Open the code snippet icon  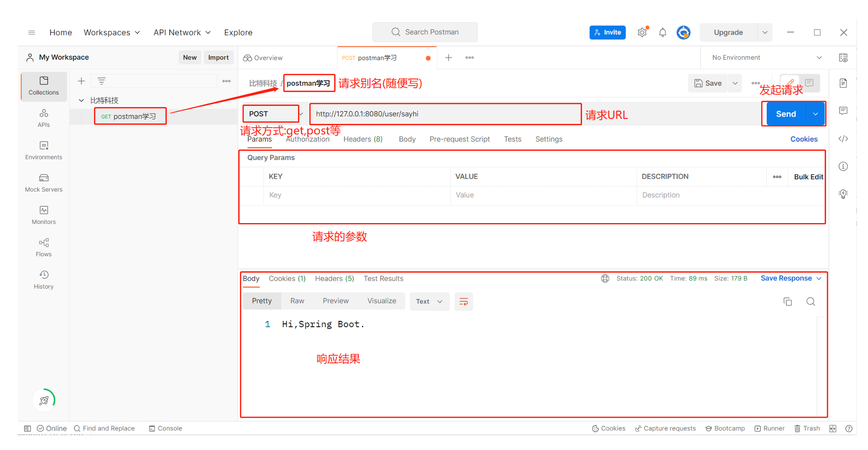pos(843,139)
